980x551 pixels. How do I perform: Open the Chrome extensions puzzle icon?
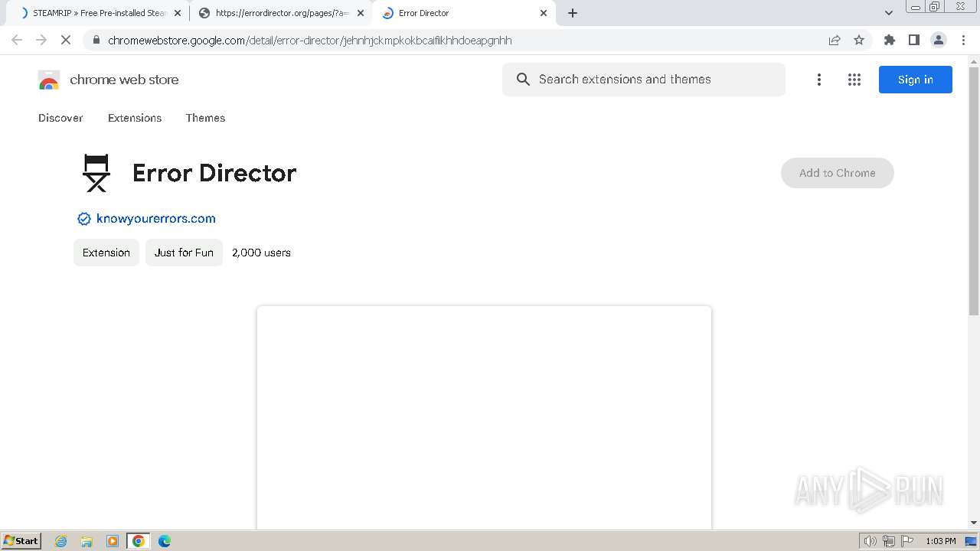tap(890, 41)
